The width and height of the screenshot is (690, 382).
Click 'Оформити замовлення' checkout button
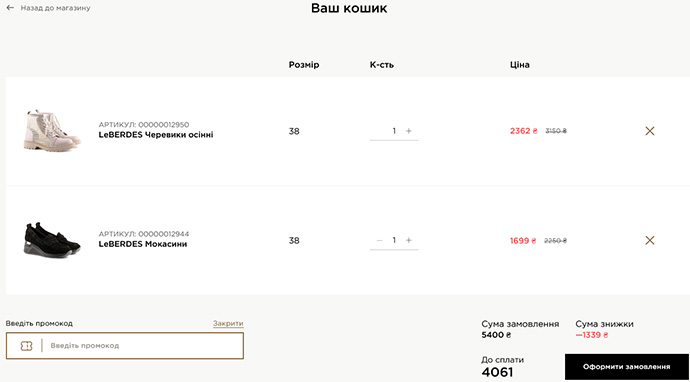[x=627, y=367]
